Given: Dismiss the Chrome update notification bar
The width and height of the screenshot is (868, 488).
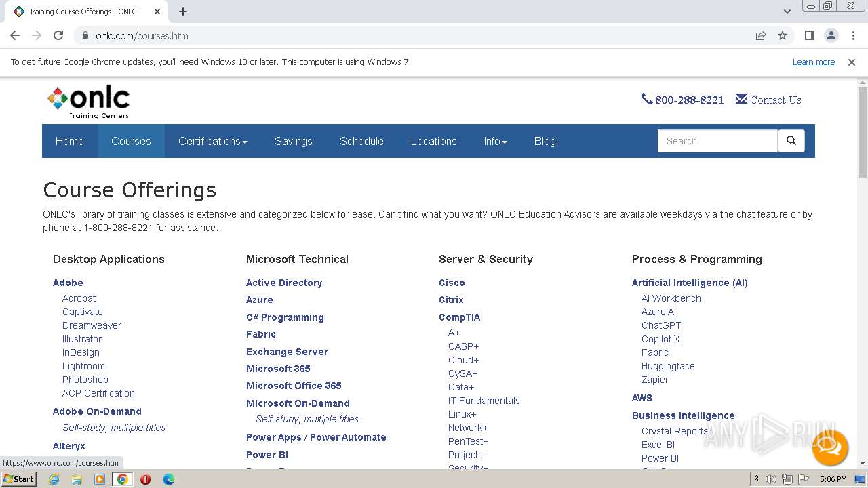Looking at the screenshot, I should (852, 62).
